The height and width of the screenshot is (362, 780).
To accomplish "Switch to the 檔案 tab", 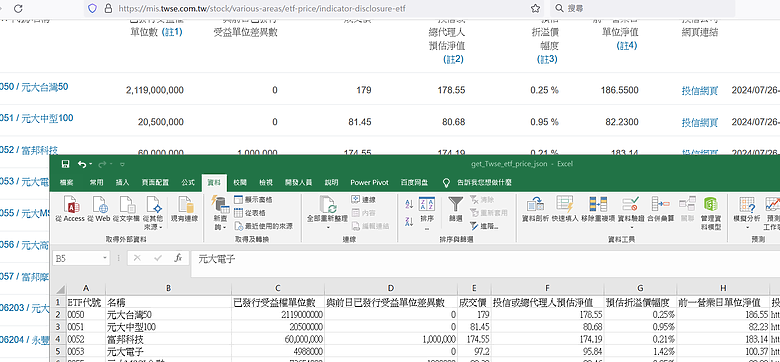I will 67,182.
